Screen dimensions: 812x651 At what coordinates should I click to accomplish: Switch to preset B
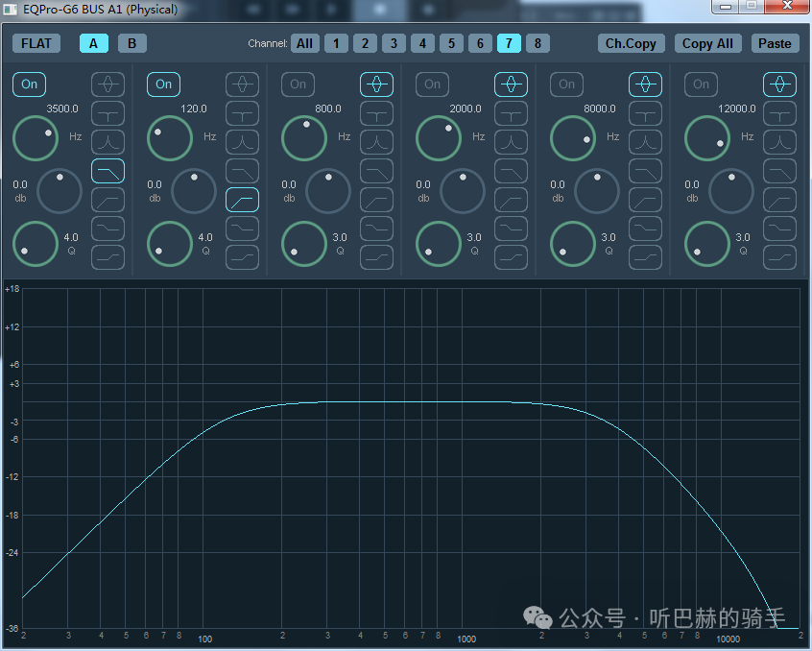click(131, 43)
